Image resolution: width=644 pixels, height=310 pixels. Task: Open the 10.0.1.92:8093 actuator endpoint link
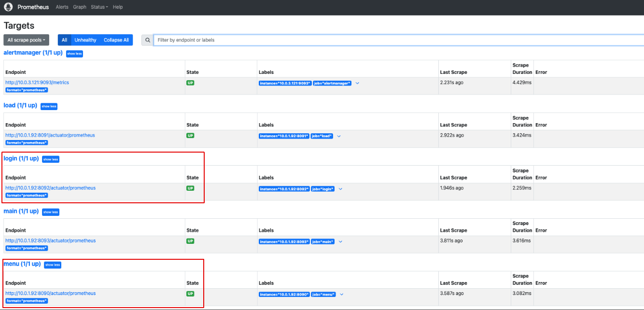pos(51,240)
